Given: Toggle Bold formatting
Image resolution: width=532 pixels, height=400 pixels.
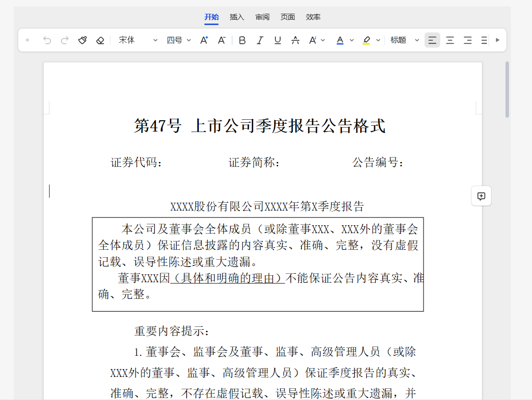Looking at the screenshot, I should (242, 40).
